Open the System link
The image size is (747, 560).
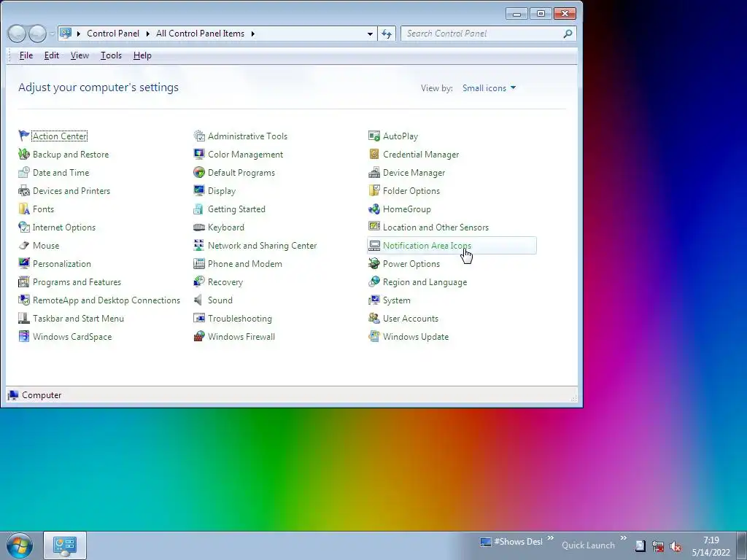tap(396, 300)
